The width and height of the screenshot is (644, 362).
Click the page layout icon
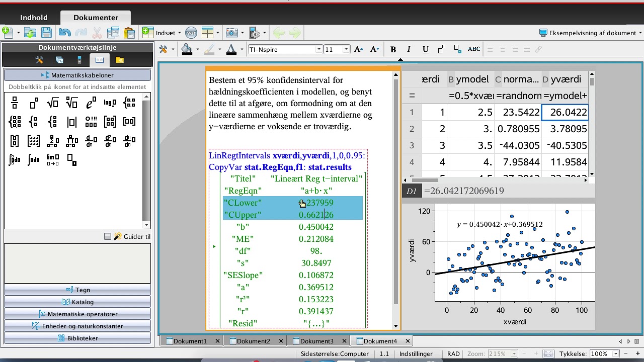pyautogui.click(x=207, y=33)
